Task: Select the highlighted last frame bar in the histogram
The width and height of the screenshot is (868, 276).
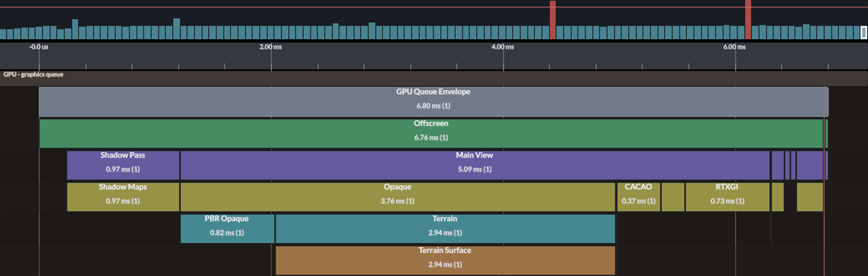Action: (864, 33)
